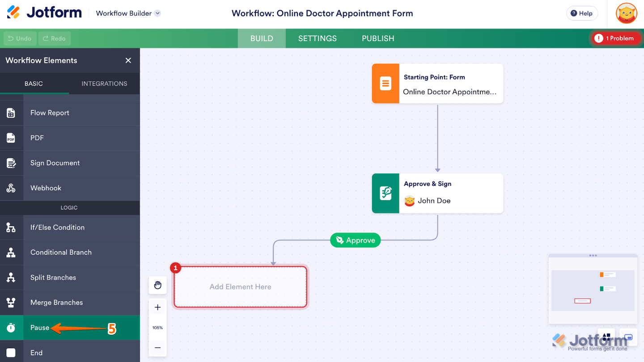Select the Flow Report element icon
The width and height of the screenshot is (644, 362).
click(x=11, y=113)
